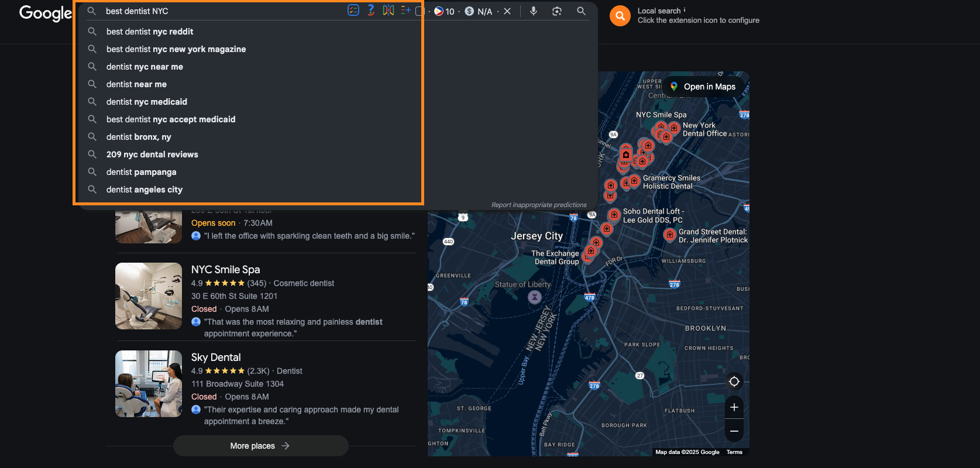
Task: Click the Philippine flag volume indicator showing 10
Action: click(x=444, y=11)
